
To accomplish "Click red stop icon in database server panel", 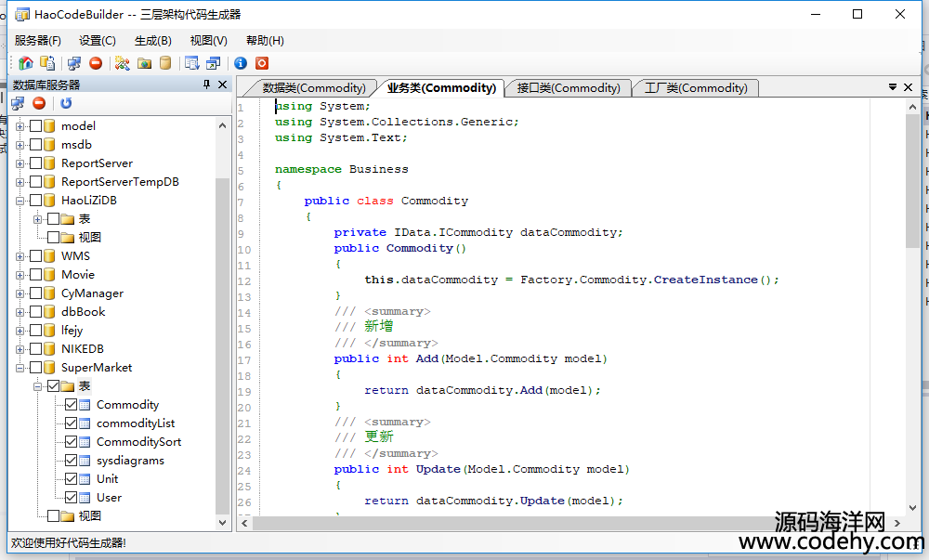I will click(39, 103).
